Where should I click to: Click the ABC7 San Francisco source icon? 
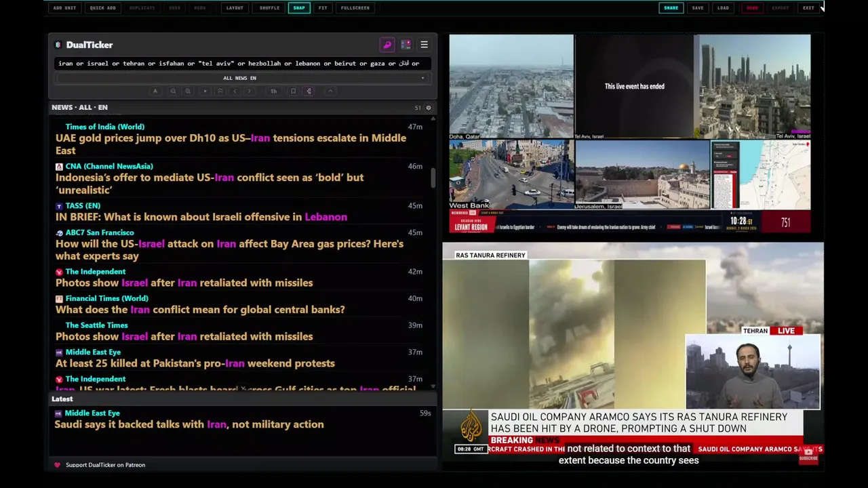[x=59, y=232]
